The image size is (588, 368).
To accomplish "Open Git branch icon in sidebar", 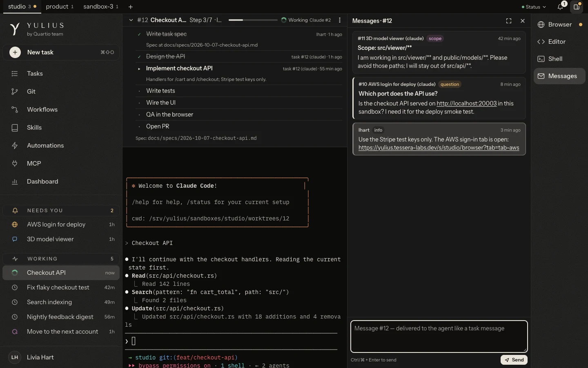I will (15, 92).
